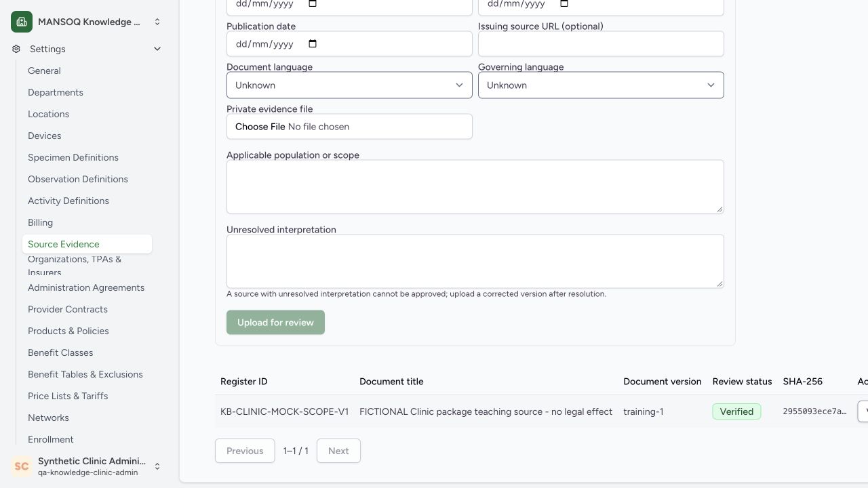Select Devices in the sidebar
This screenshot has height=488, width=868.
[44, 136]
